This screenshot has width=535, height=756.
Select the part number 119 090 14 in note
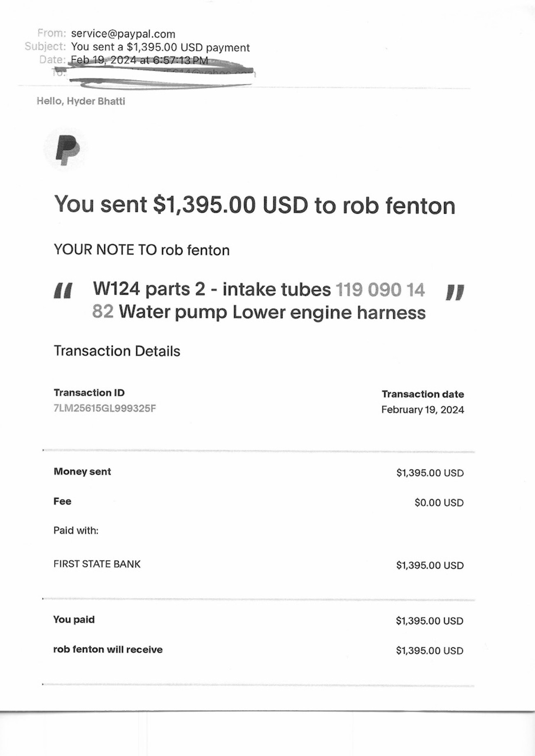tap(380, 290)
